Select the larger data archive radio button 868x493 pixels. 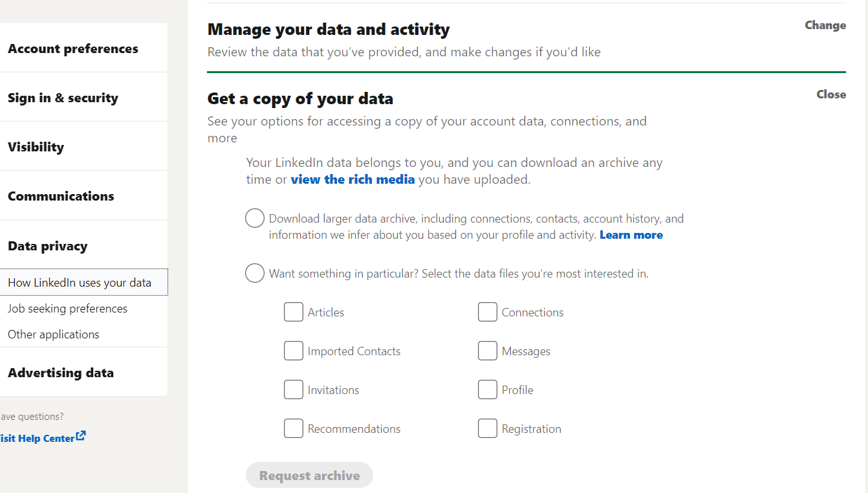[x=254, y=218]
